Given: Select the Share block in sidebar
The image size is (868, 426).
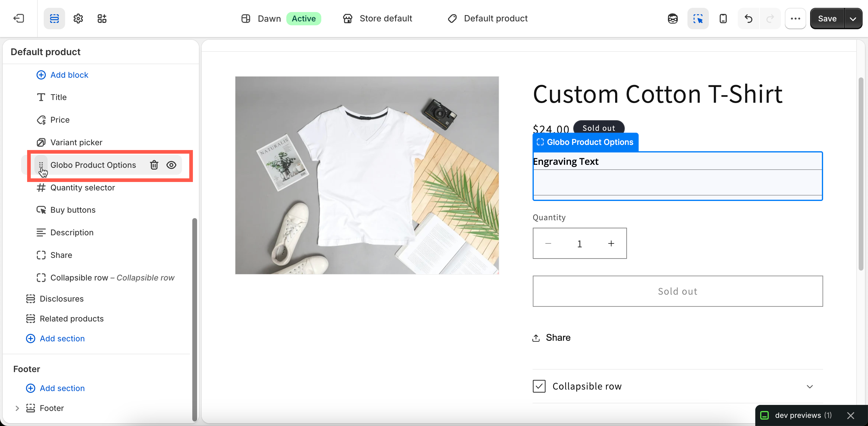Looking at the screenshot, I should (x=54, y=255).
